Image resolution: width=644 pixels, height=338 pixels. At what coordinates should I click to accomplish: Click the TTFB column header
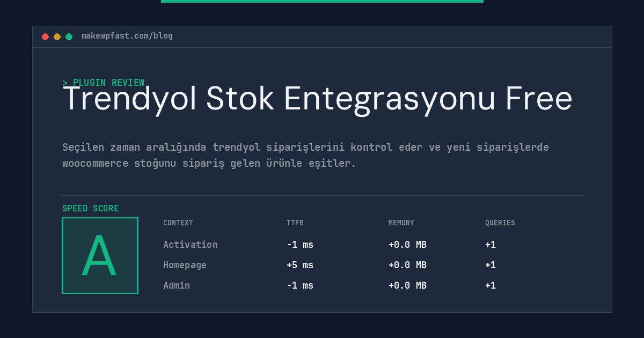click(x=295, y=223)
